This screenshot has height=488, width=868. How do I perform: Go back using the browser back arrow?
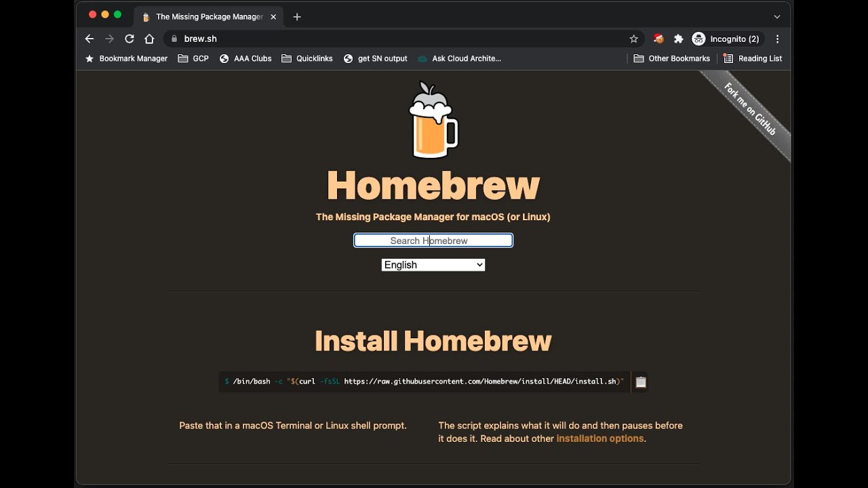[90, 39]
